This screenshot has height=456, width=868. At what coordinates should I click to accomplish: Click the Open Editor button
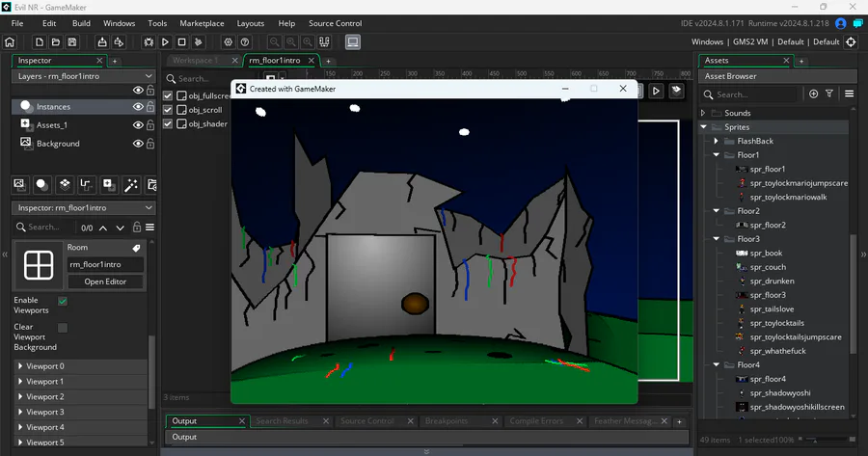pos(106,282)
